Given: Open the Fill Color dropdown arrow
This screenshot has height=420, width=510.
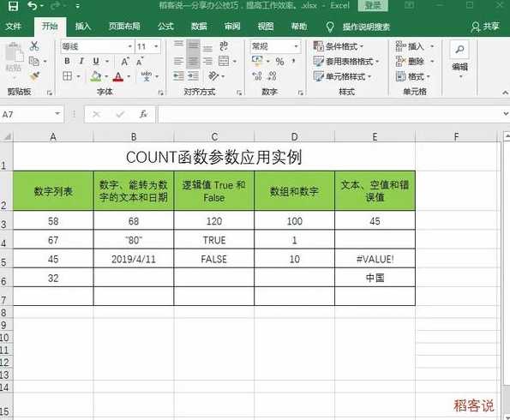Looking at the screenshot, I should click(106, 77).
